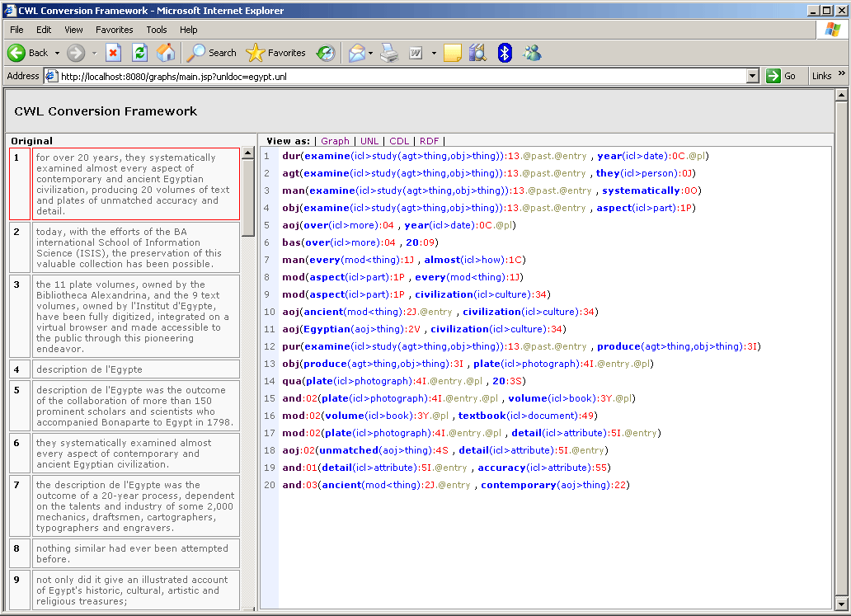Screen dimensions: 851x616
Task: Launch the Messenger icon in the toolbar
Action: pyautogui.click(x=532, y=53)
